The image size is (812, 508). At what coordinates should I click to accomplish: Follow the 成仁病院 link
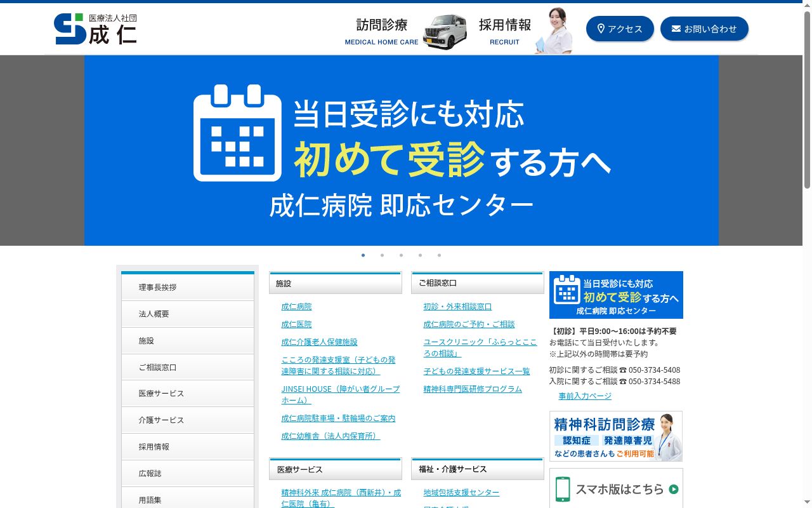click(296, 306)
